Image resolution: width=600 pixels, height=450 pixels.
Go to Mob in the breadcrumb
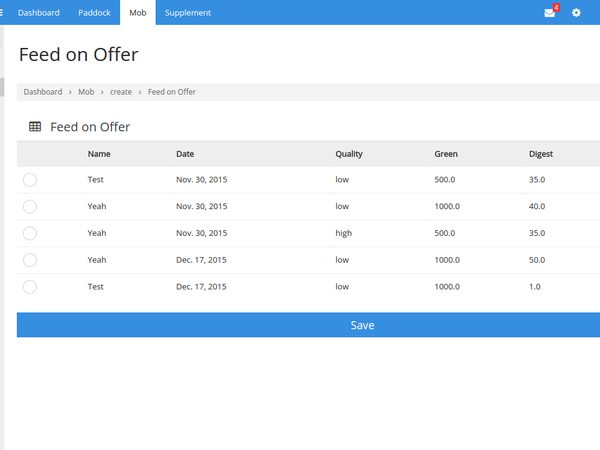click(x=86, y=92)
